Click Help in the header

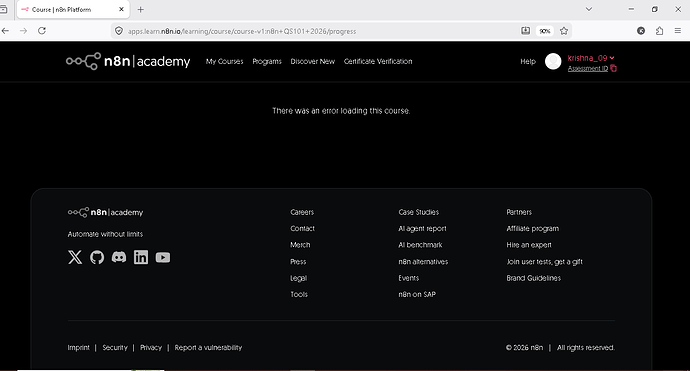pos(528,62)
